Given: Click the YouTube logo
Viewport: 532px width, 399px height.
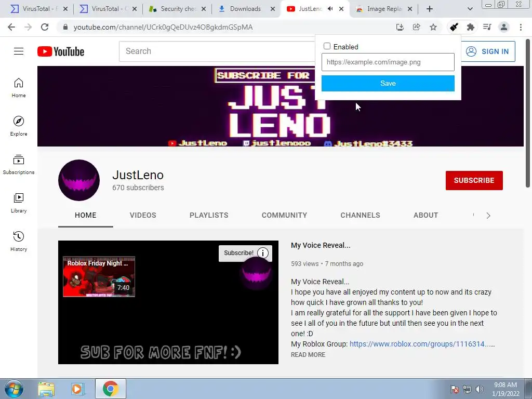Looking at the screenshot, I should (61, 51).
